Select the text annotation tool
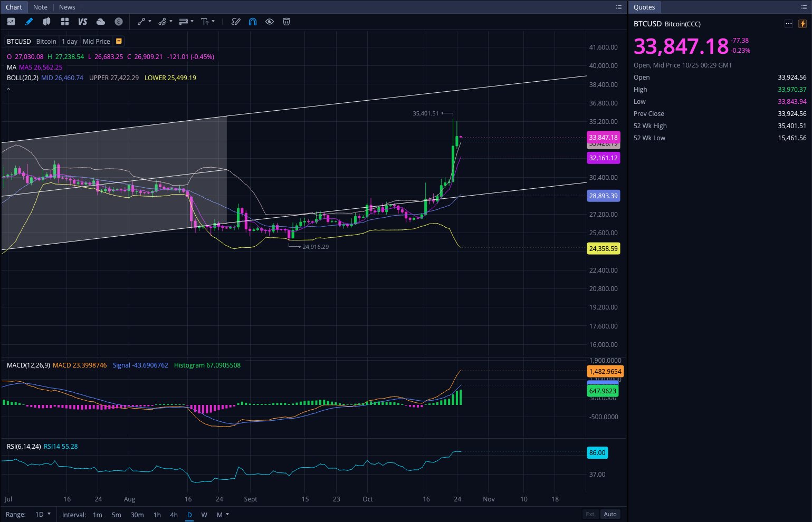Image resolution: width=812 pixels, height=522 pixels. point(205,22)
